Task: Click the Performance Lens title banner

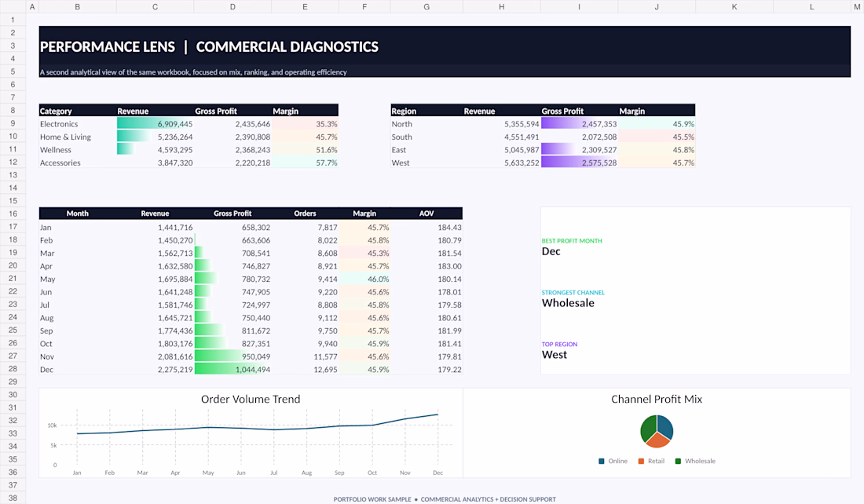Action: tap(445, 51)
